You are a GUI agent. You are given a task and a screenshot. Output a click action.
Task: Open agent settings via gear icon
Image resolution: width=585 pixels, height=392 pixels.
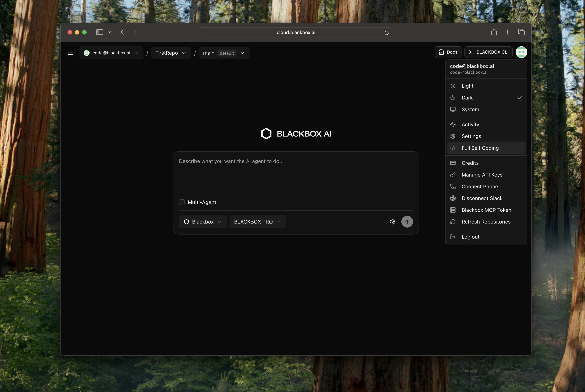(x=393, y=222)
